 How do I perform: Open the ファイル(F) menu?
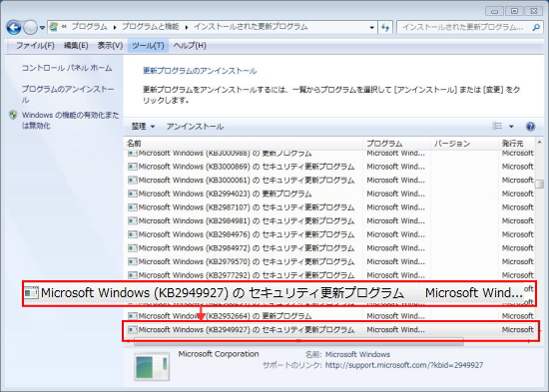pos(35,46)
